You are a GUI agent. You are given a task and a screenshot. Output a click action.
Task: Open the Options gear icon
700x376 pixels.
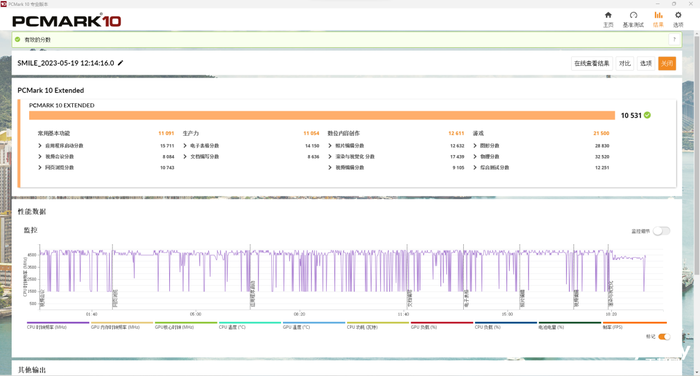point(678,15)
